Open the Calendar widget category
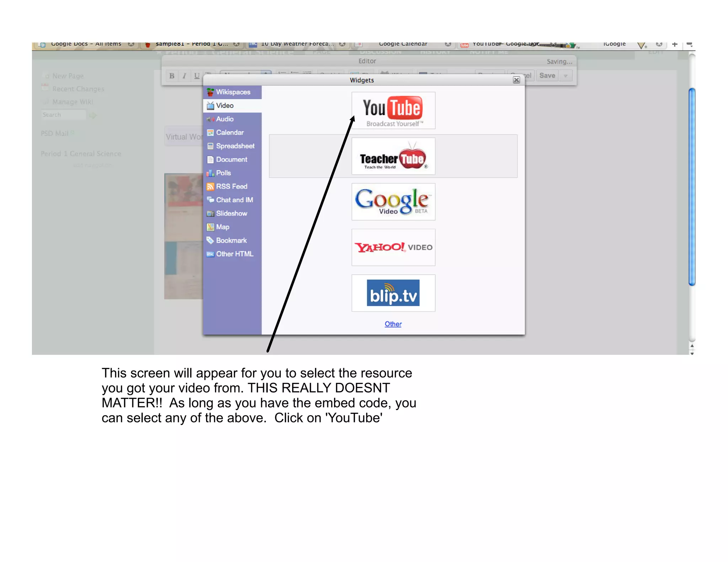 (x=232, y=133)
